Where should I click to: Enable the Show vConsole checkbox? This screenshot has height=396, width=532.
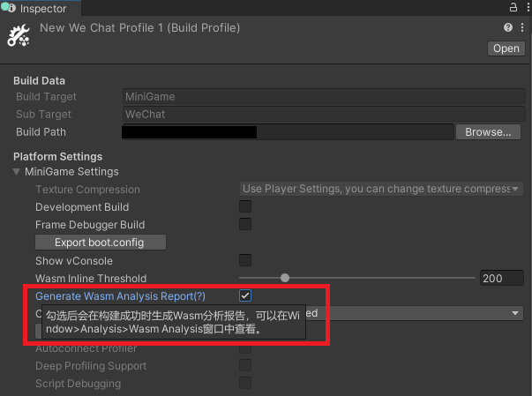click(245, 260)
